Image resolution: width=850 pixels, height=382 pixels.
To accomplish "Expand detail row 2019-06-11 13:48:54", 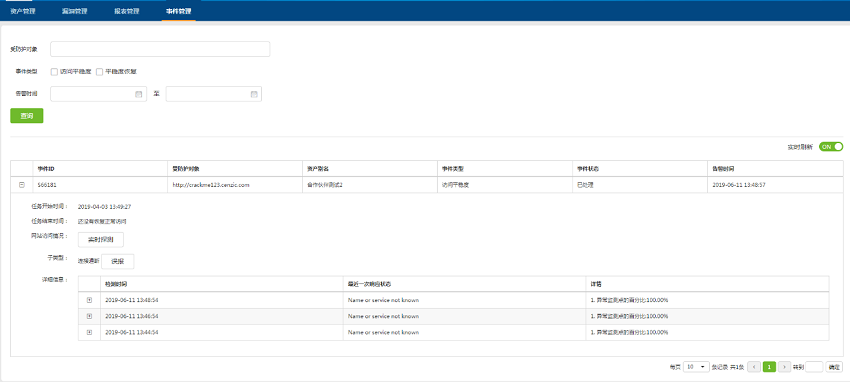I will coord(89,300).
